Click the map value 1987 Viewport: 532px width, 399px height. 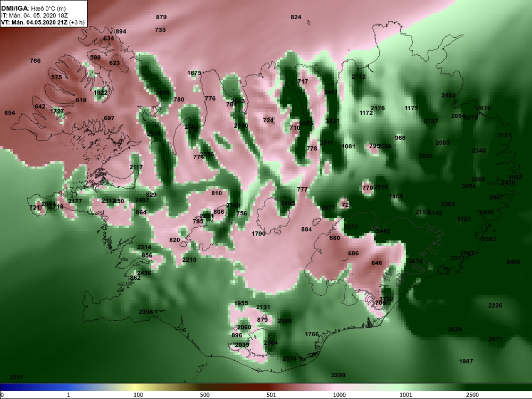[x=466, y=361]
